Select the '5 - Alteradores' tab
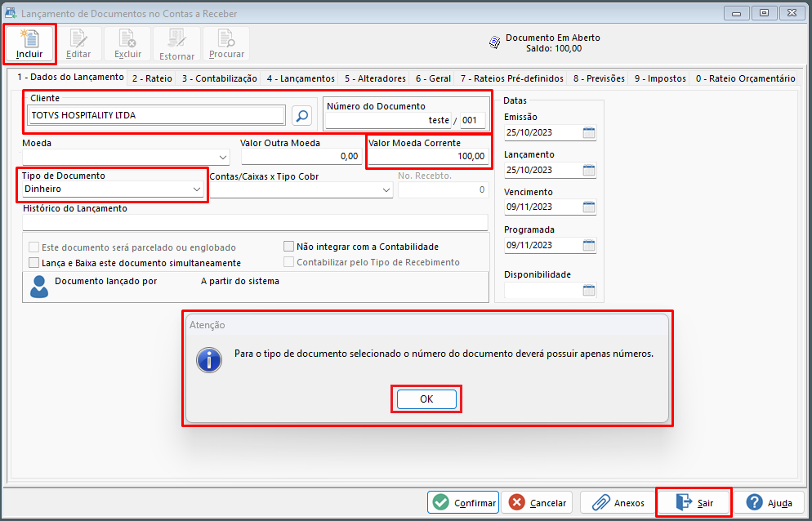The height and width of the screenshot is (521, 812). (x=376, y=78)
